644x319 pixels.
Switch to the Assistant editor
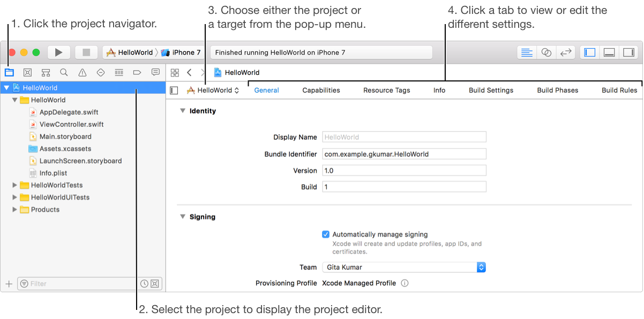point(546,52)
